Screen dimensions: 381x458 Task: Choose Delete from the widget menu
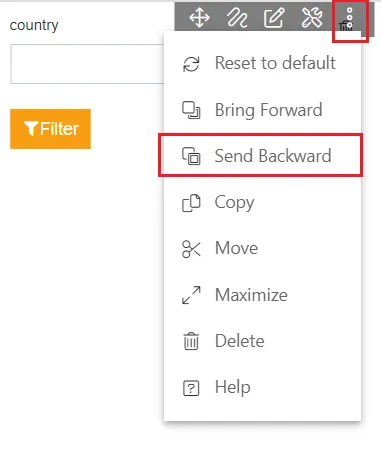click(262, 341)
